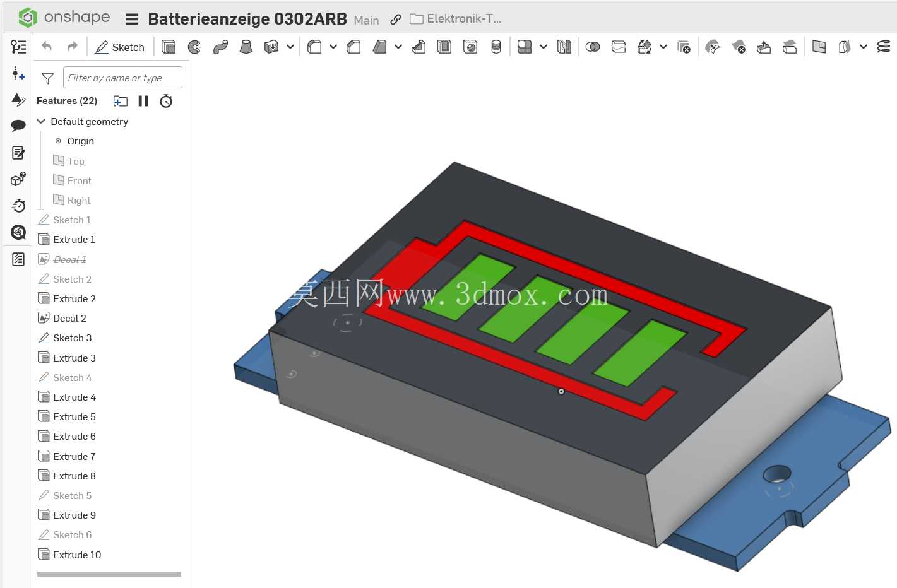
Task: Select the Draft tool
Action: point(379,47)
